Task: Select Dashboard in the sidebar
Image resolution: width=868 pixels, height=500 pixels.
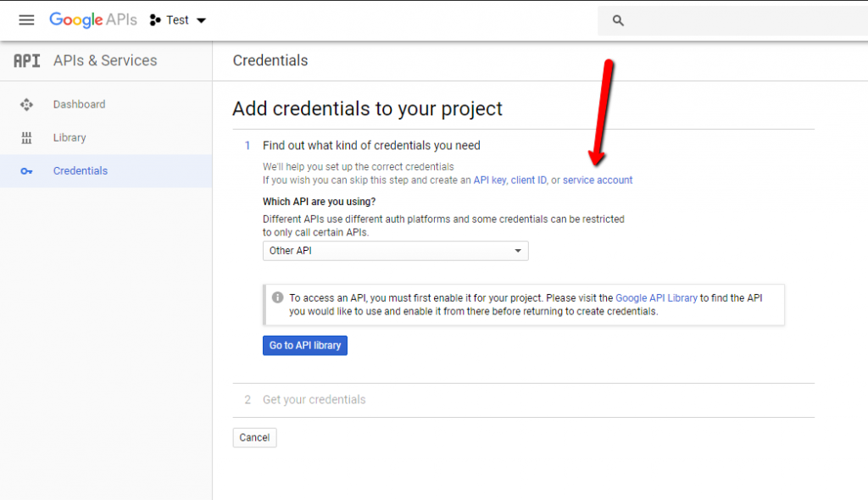Action: 81,103
